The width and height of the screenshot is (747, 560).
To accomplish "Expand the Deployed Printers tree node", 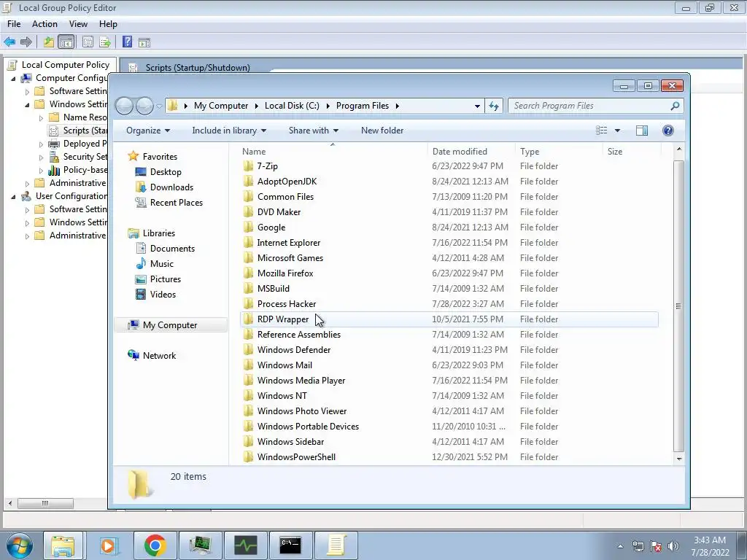I will (41, 144).
